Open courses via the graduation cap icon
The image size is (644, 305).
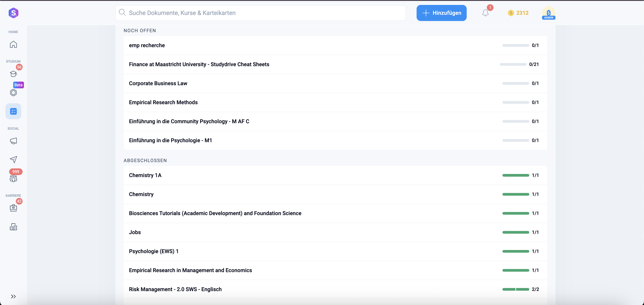pyautogui.click(x=13, y=74)
